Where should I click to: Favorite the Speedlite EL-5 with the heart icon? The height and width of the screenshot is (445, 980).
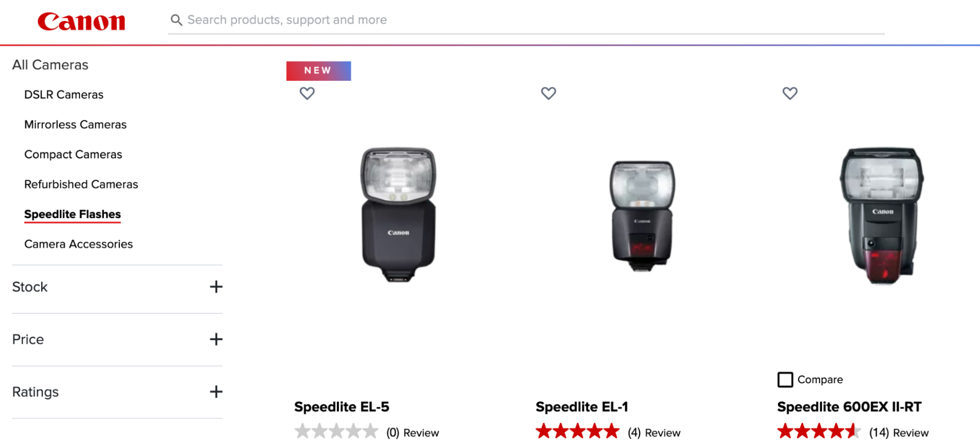[307, 93]
